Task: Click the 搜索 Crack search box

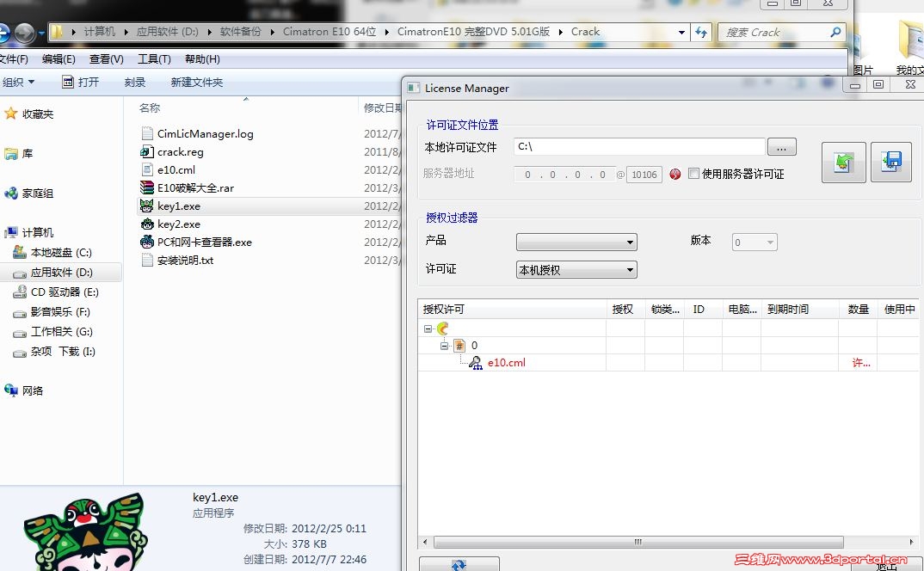Action: [x=781, y=33]
